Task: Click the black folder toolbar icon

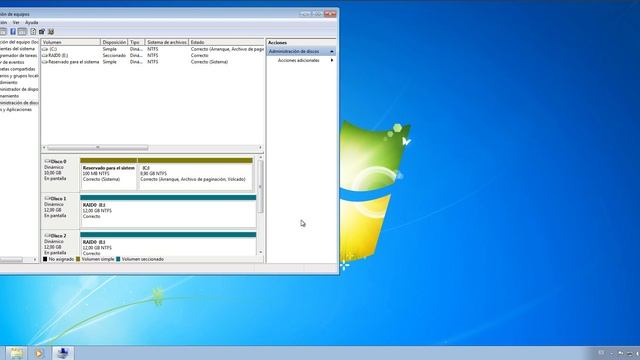Action: point(42,31)
